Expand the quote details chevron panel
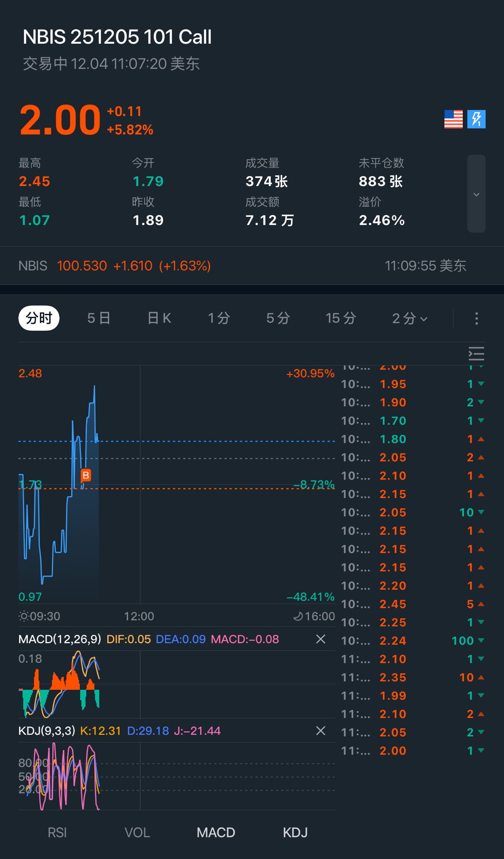This screenshot has width=504, height=859. (476, 194)
